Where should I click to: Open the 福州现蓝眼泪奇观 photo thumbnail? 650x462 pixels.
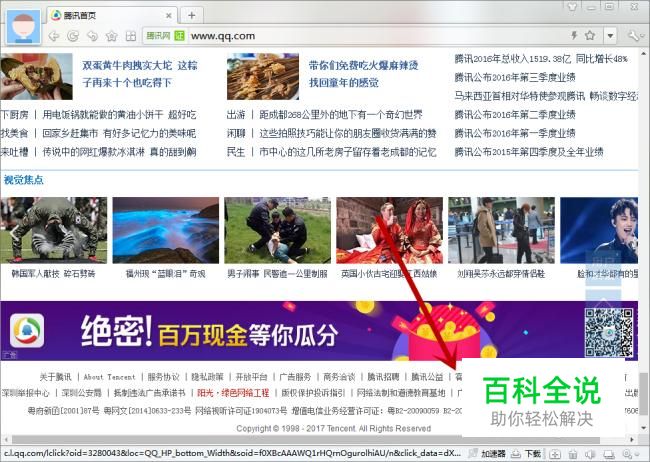pos(165,230)
